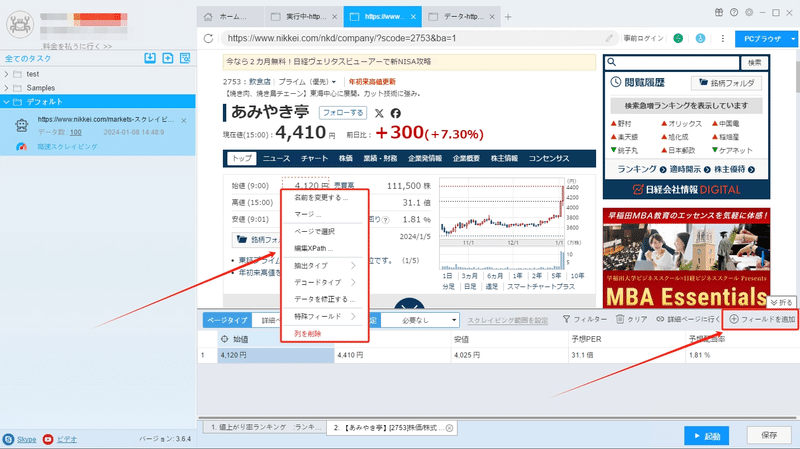Viewport: 800px width, 449px height.
Task: Click the MBA Essentials ad banner
Action: (686, 258)
